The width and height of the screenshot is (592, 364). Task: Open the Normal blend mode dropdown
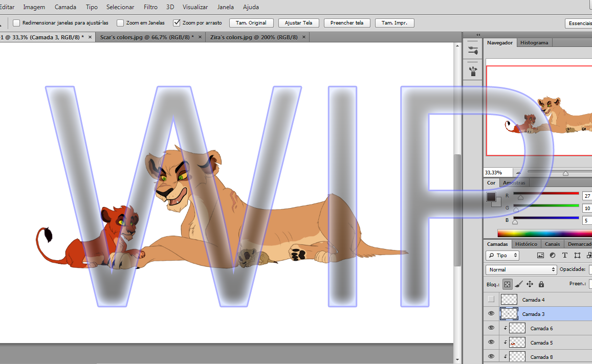(x=521, y=270)
